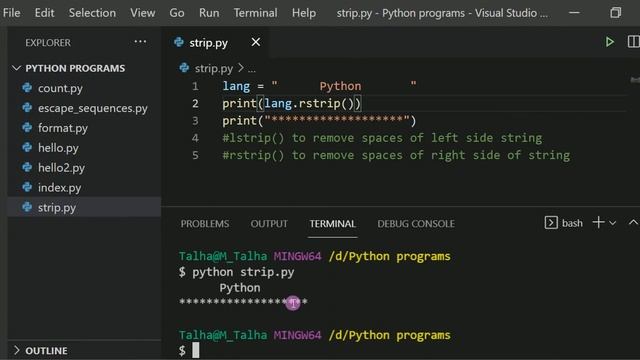Open the Edit menu
The image size is (640, 360).
[44, 13]
